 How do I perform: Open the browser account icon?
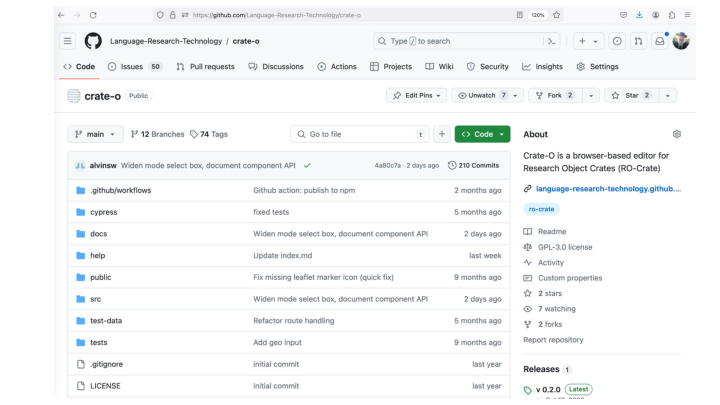[656, 15]
